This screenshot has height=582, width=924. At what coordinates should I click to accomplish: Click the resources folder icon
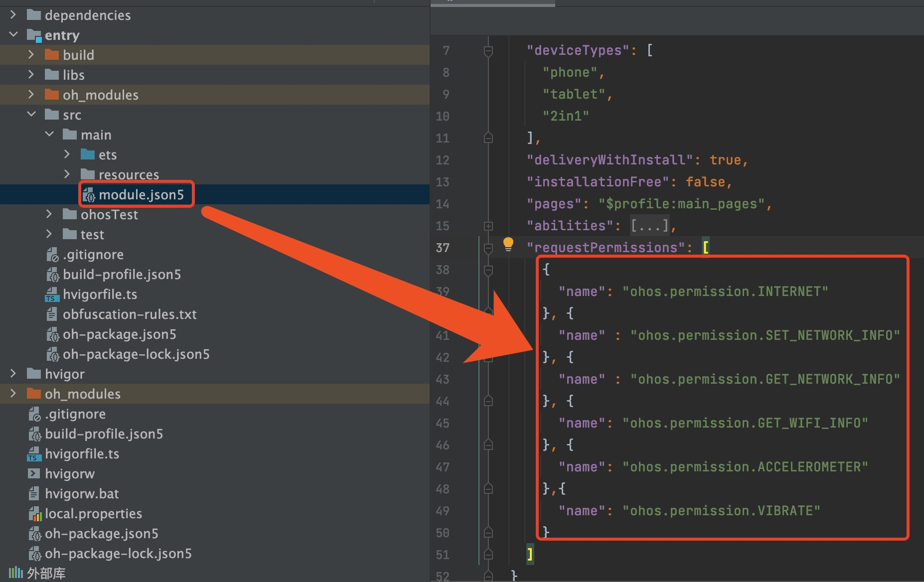click(88, 174)
